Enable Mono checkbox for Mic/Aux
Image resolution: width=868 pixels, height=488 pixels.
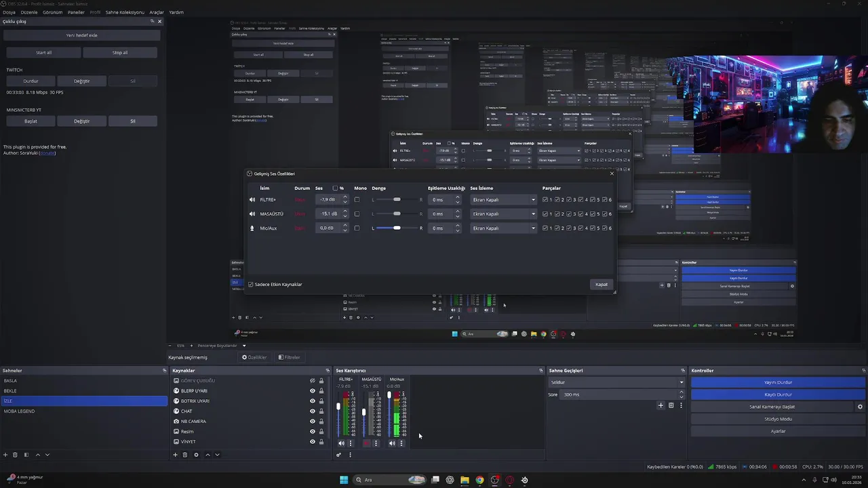pyautogui.click(x=357, y=228)
